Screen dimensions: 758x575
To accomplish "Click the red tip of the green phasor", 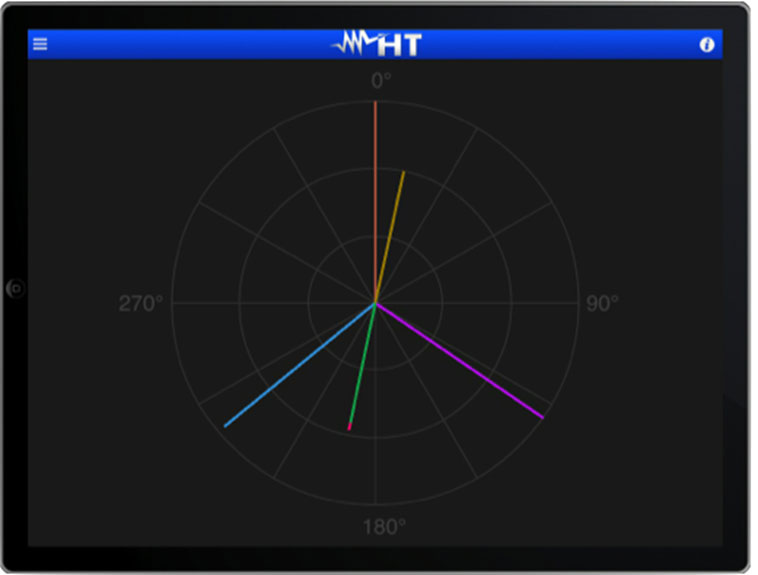I will 349,428.
